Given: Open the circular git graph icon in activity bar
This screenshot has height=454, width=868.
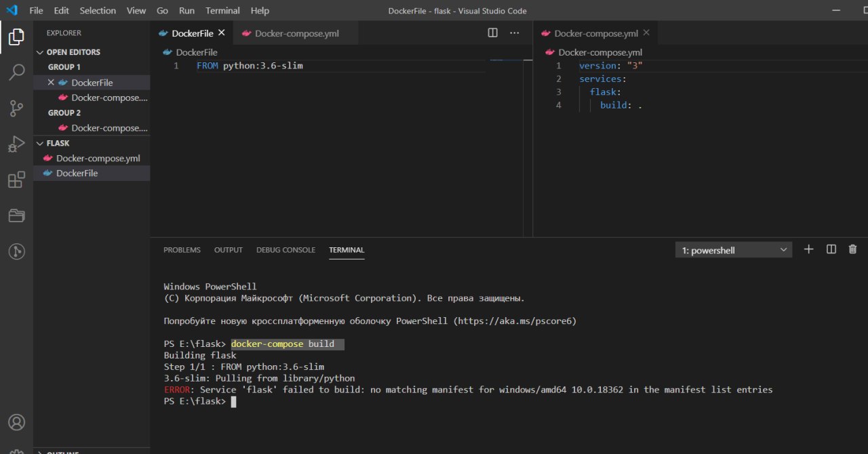Looking at the screenshot, I should pos(16,252).
